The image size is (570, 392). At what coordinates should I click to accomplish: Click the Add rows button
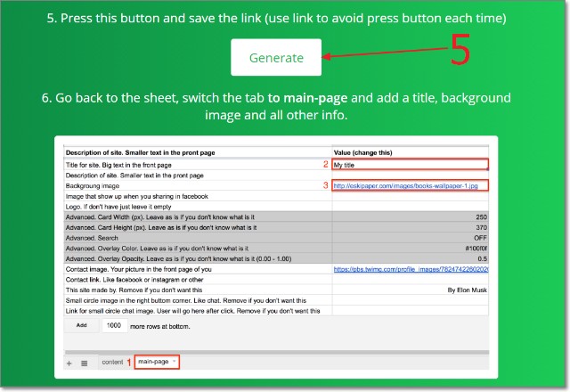click(x=81, y=326)
